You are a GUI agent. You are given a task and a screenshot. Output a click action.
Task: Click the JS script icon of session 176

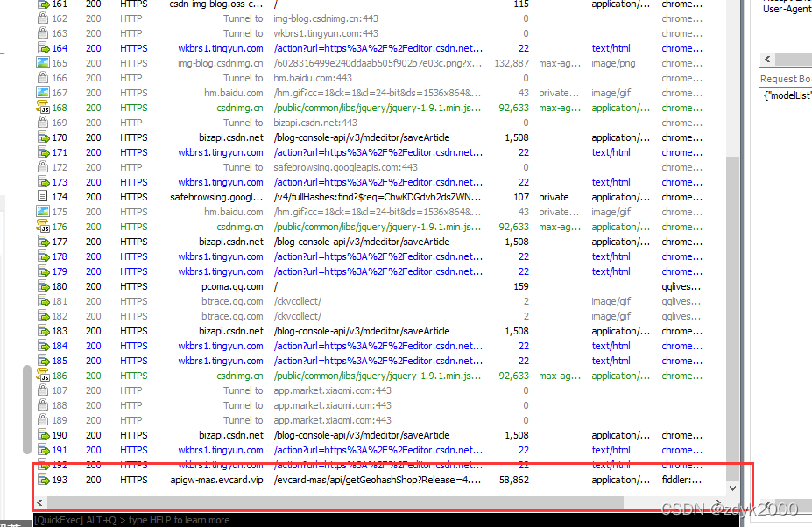pos(43,227)
